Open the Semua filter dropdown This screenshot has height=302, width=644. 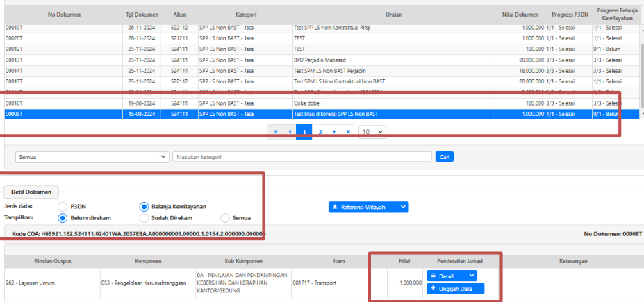tap(93, 157)
